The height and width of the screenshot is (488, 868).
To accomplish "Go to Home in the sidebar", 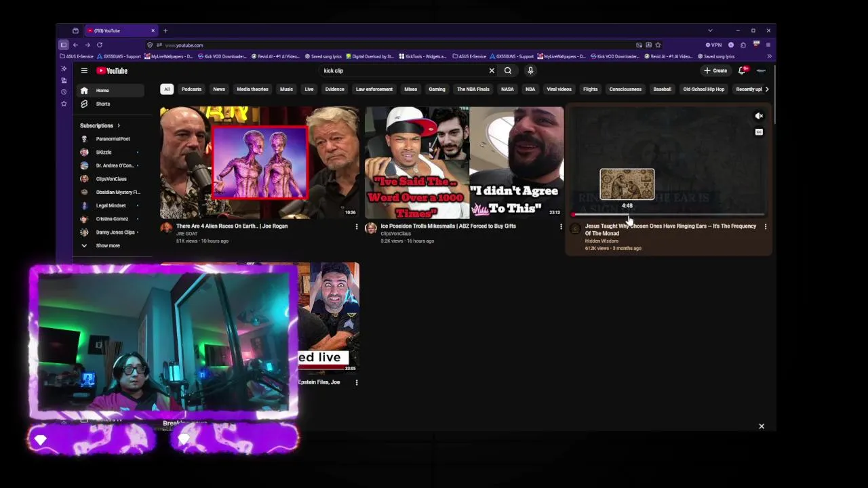I will pyautogui.click(x=110, y=90).
